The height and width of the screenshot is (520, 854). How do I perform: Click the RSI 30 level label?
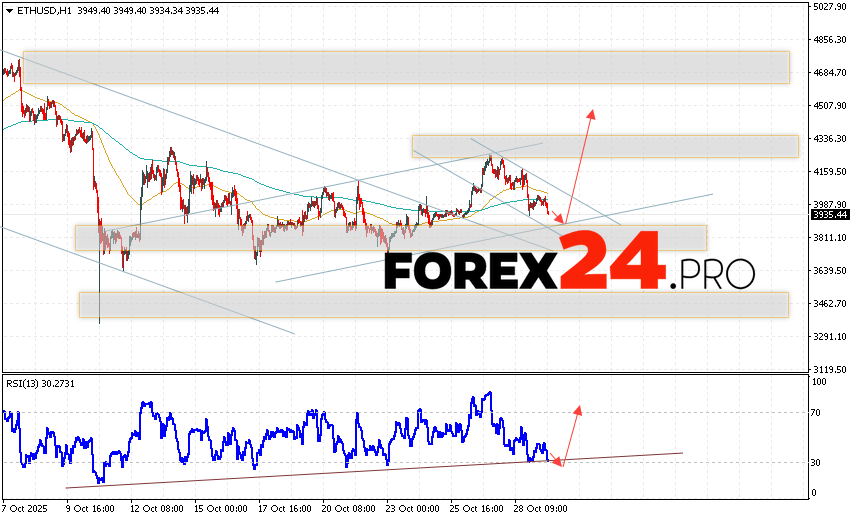point(818,462)
